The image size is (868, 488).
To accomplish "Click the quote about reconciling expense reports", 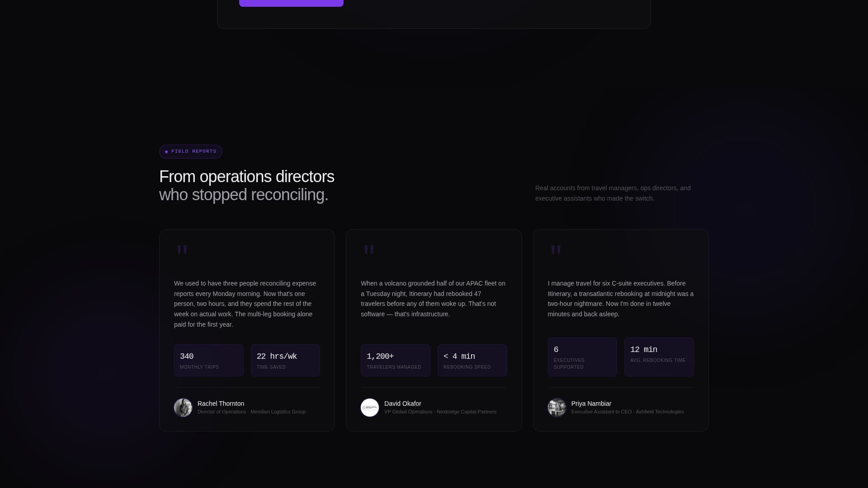I will click(247, 304).
